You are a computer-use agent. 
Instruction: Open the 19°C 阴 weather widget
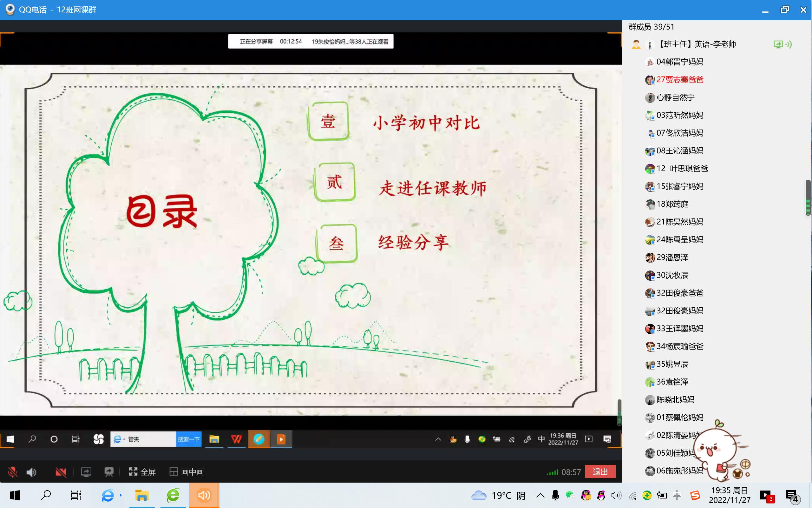[x=499, y=496]
